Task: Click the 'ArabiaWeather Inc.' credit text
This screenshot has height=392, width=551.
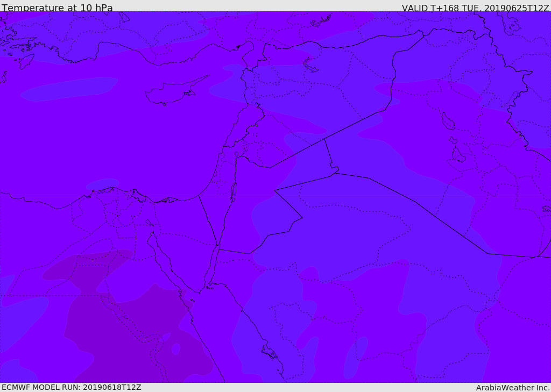Action: tap(513, 388)
